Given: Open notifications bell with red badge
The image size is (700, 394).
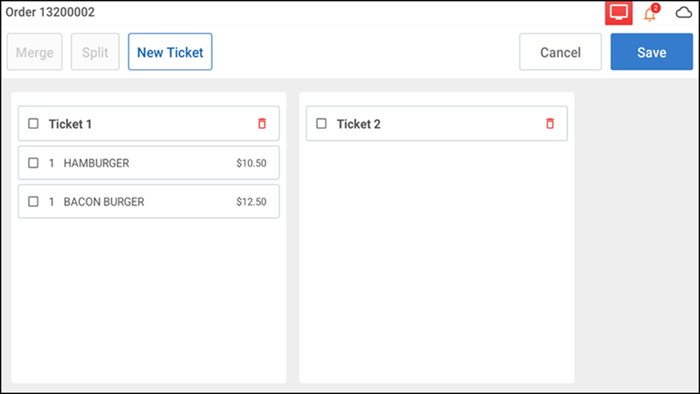Looking at the screenshot, I should tap(651, 13).
